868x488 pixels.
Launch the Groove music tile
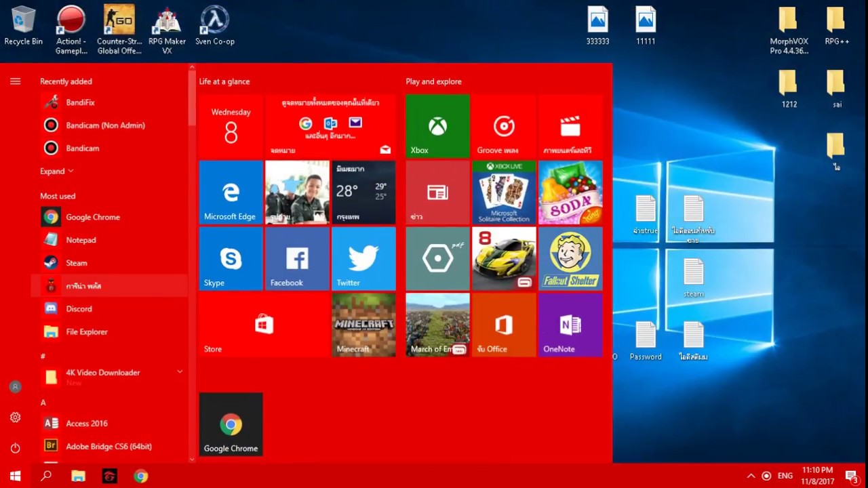(x=504, y=126)
